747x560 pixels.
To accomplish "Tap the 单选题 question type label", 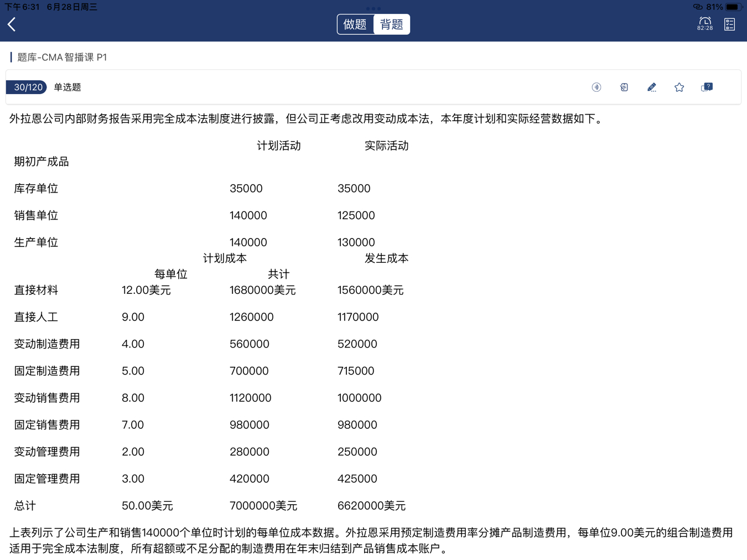I will click(68, 87).
